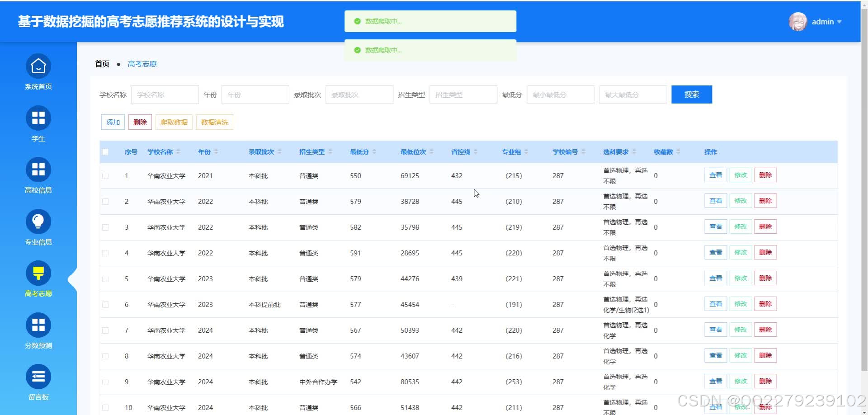The height and width of the screenshot is (415, 868).
Task: Open the 高考志愿 sidebar icon
Action: (38, 273)
